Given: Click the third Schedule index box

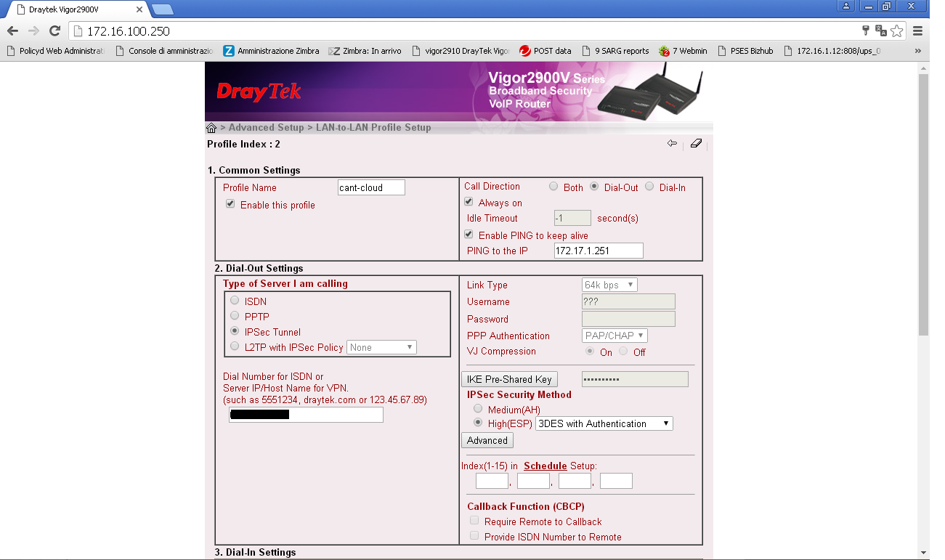Looking at the screenshot, I should point(575,481).
